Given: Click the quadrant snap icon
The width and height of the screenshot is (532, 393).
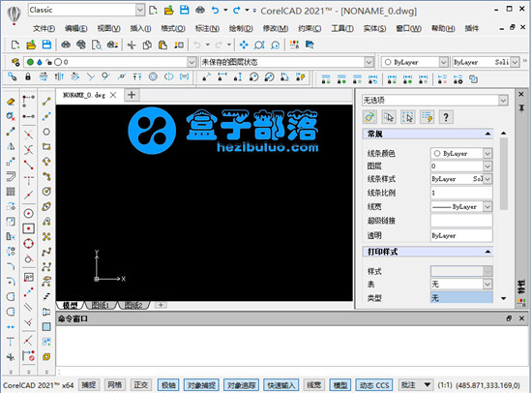Looking at the screenshot, I should click(28, 244).
